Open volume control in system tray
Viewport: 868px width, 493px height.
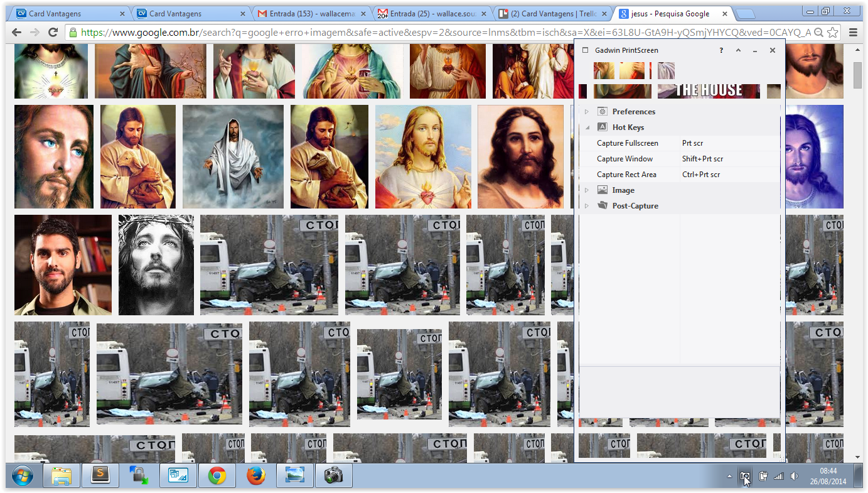tap(794, 476)
